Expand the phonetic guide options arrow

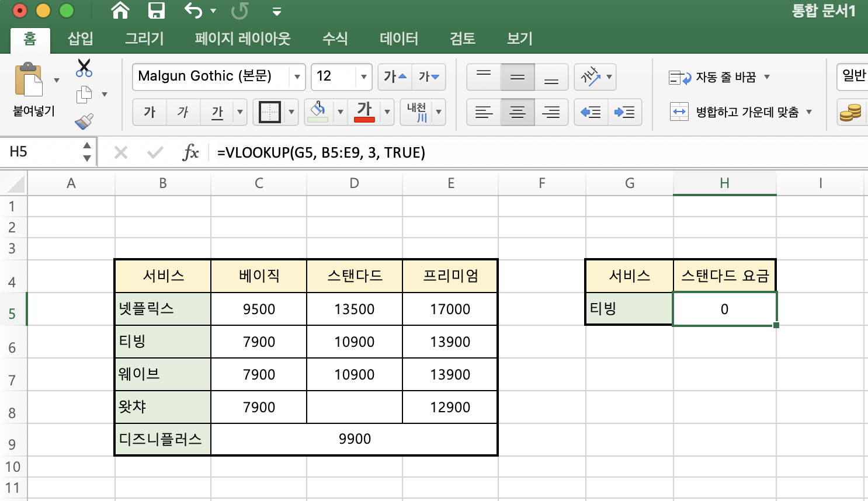tap(439, 112)
